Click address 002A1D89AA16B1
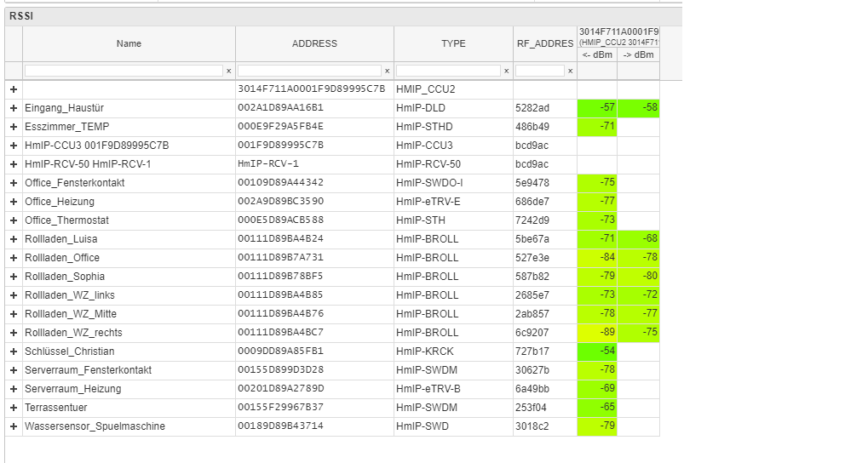This screenshot has height=463, width=868. 280,108
